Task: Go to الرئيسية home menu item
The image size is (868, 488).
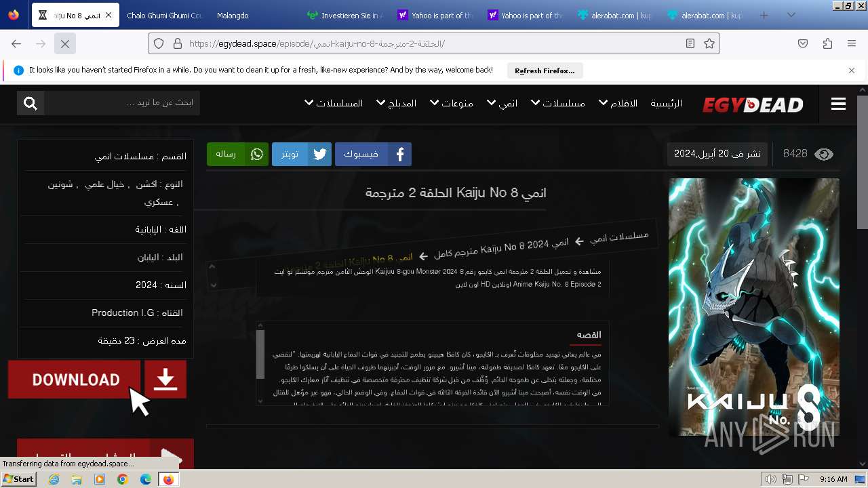Action: click(667, 103)
